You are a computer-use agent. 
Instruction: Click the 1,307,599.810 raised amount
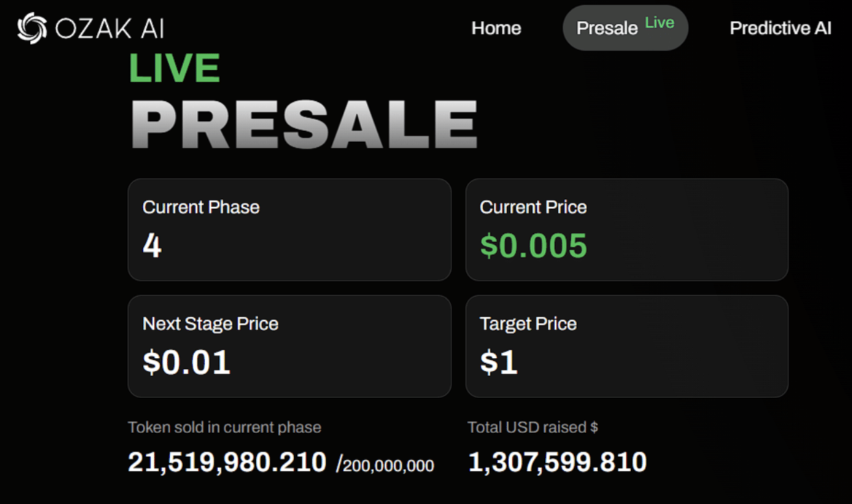click(557, 461)
